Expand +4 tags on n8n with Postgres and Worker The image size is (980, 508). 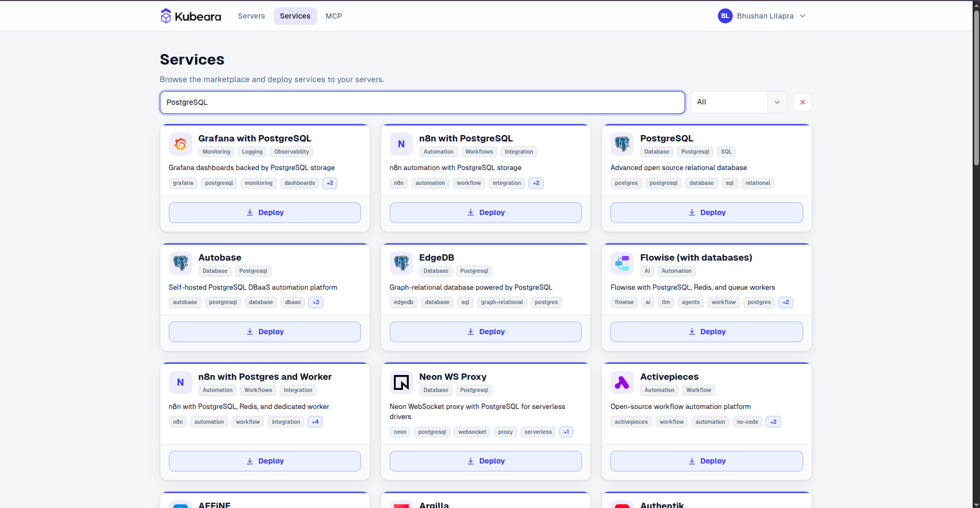[x=315, y=422]
